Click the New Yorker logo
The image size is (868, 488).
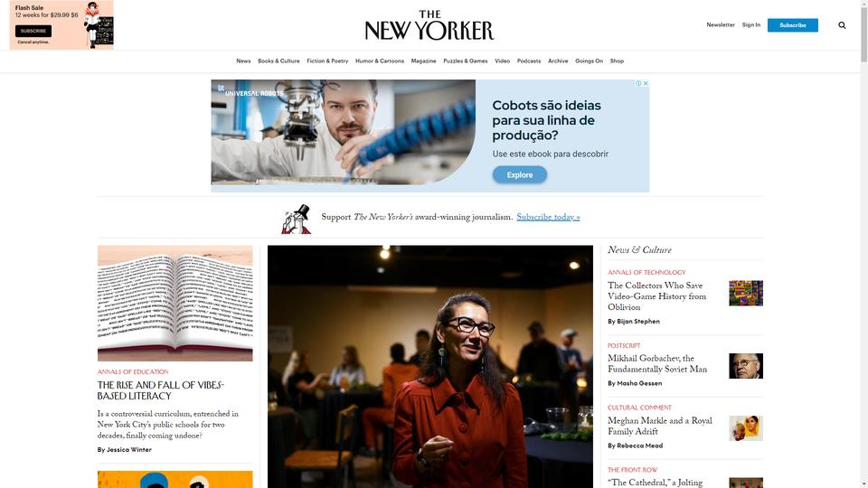point(429,25)
